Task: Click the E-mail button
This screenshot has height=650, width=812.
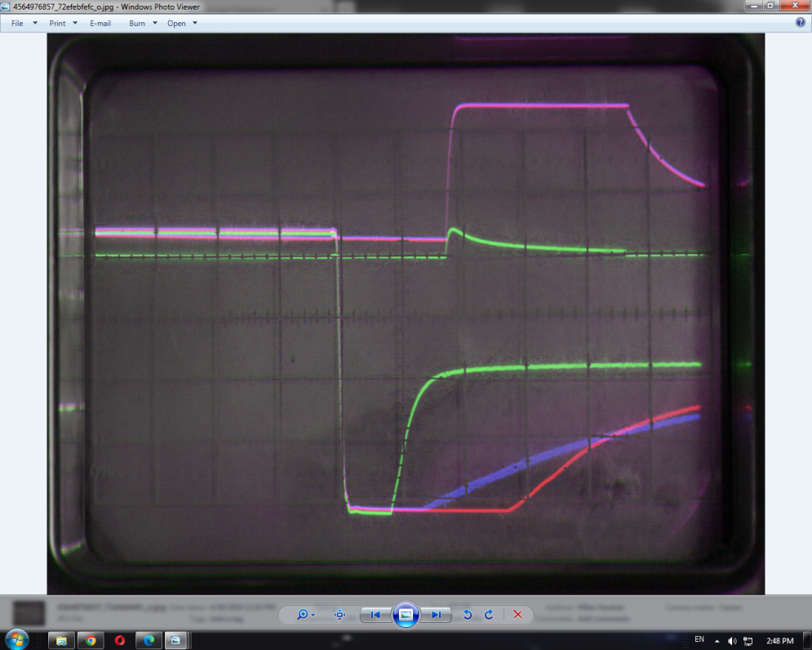Action: 100,24
